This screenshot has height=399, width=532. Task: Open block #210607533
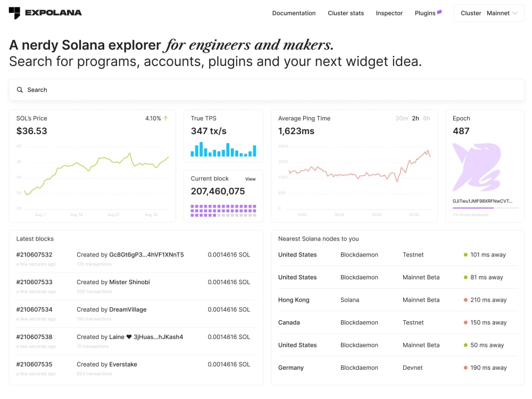coord(34,282)
